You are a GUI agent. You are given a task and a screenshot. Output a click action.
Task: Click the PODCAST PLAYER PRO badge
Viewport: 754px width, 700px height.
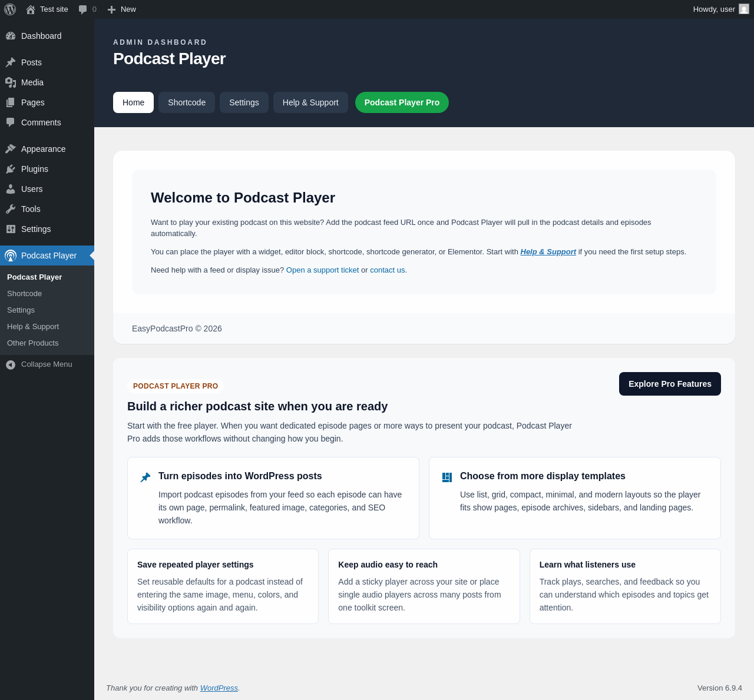(176, 386)
